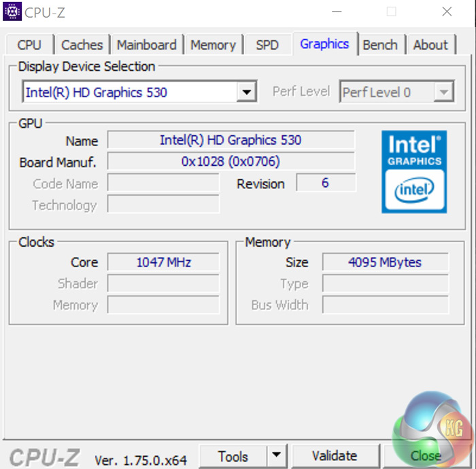The image size is (476, 469).
Task: Go to the Mainboard tab
Action: [x=147, y=45]
